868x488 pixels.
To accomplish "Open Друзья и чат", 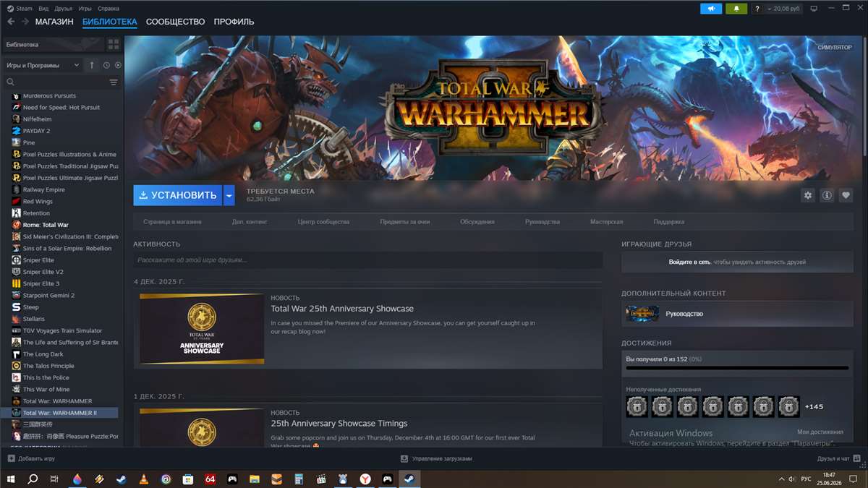I will click(x=838, y=458).
